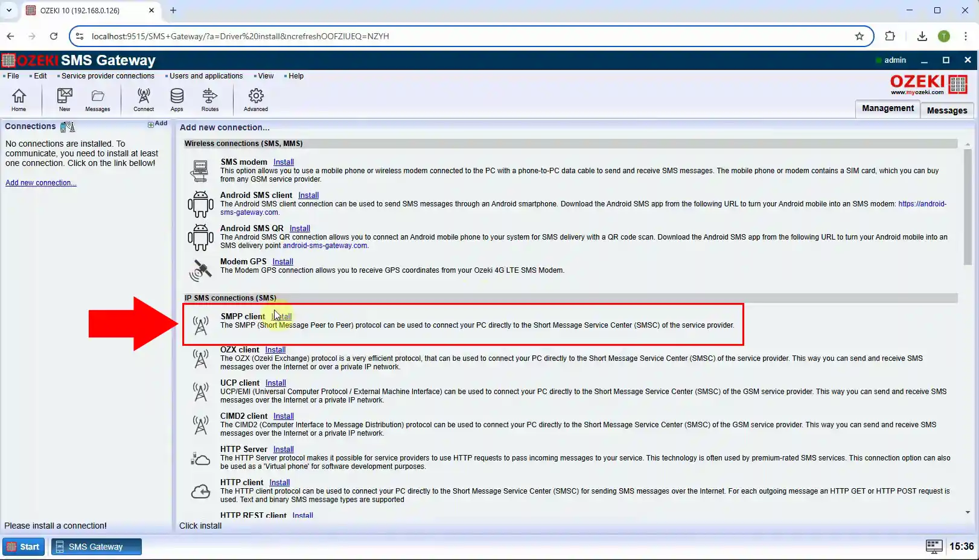Switch to the Messages tab
979x560 pixels.
[x=947, y=110]
